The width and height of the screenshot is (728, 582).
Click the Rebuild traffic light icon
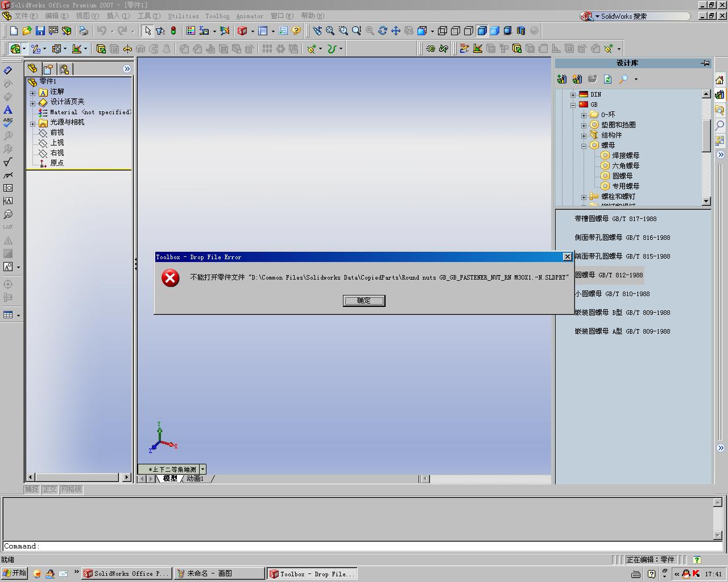click(173, 31)
